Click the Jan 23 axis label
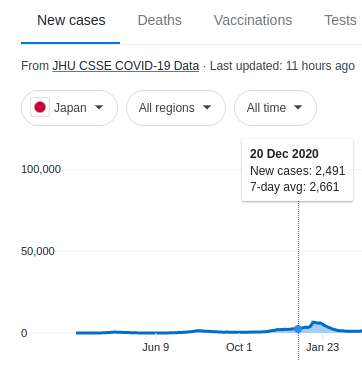Screen dimensions: 362x367 pos(322,347)
